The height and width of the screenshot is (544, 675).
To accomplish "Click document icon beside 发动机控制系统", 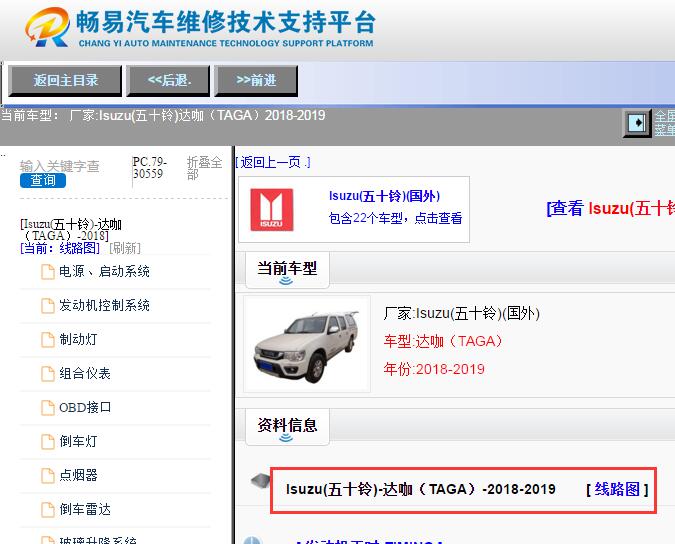I will click(x=47, y=306).
